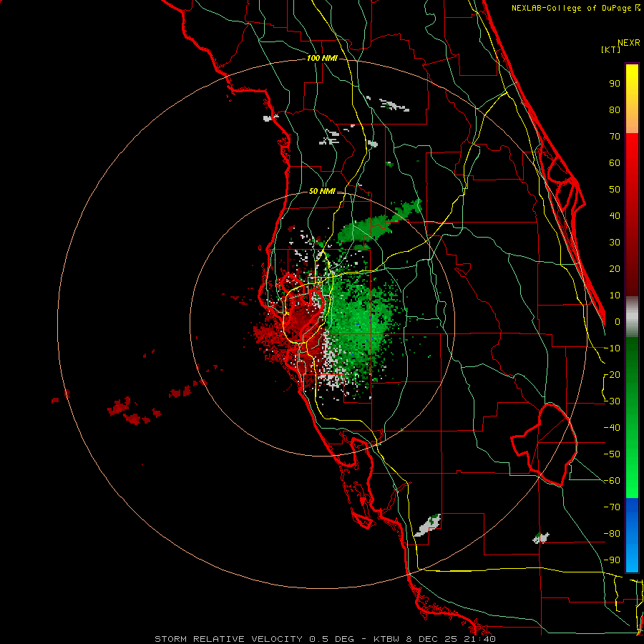This screenshot has width=644, height=644.
Task: Click the KTBW radar site identifier
Action: click(386, 639)
